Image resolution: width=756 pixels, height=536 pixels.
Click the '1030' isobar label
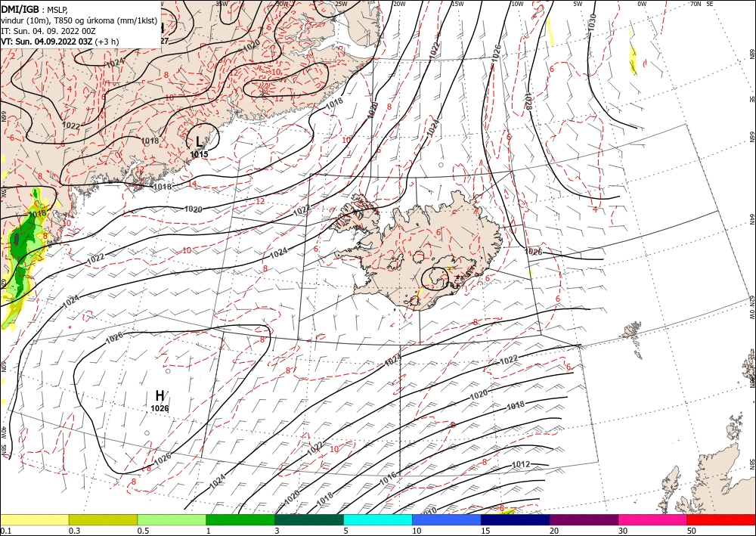[593, 22]
